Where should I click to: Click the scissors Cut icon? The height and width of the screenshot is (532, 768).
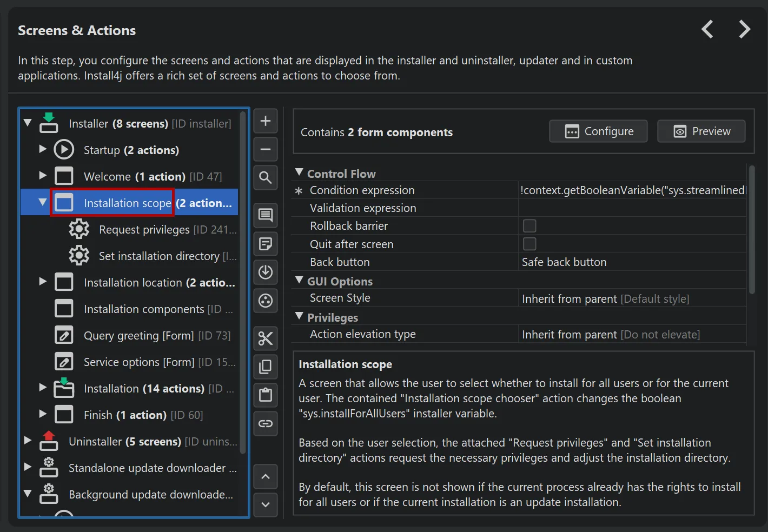coord(266,338)
